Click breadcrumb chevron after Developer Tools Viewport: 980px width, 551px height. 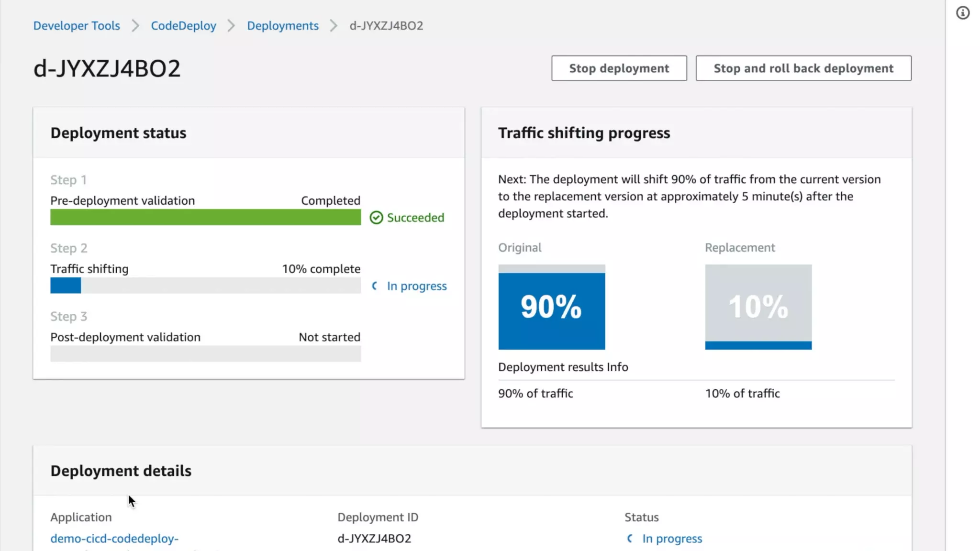[135, 26]
